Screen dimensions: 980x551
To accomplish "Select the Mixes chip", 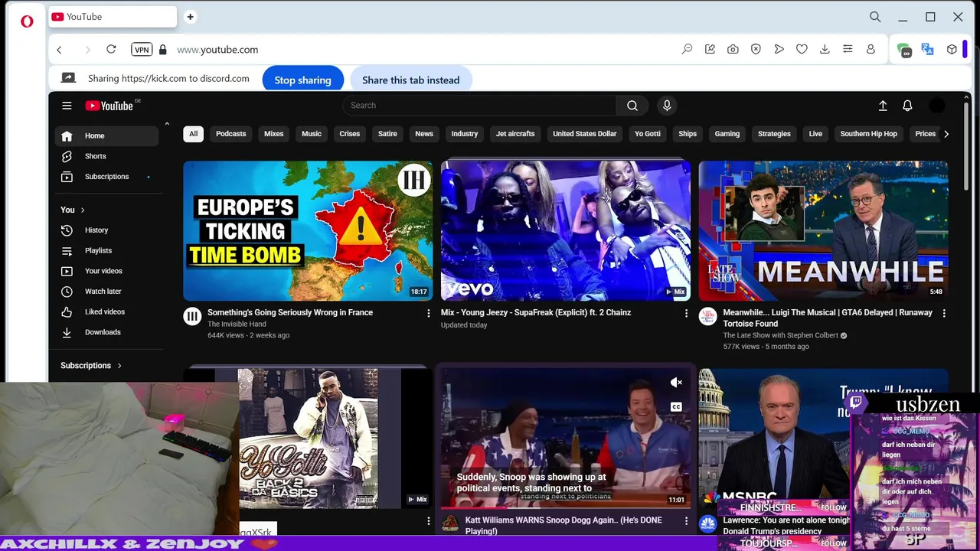I will click(273, 134).
